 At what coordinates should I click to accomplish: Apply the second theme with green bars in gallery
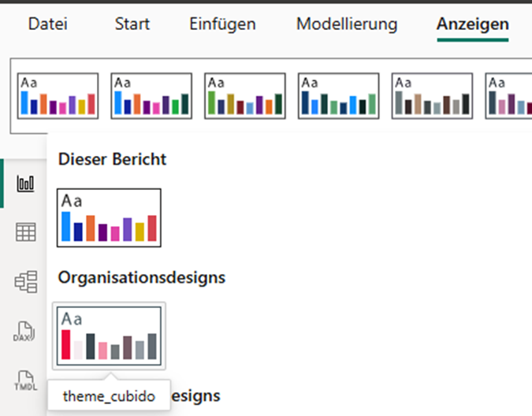(151, 96)
